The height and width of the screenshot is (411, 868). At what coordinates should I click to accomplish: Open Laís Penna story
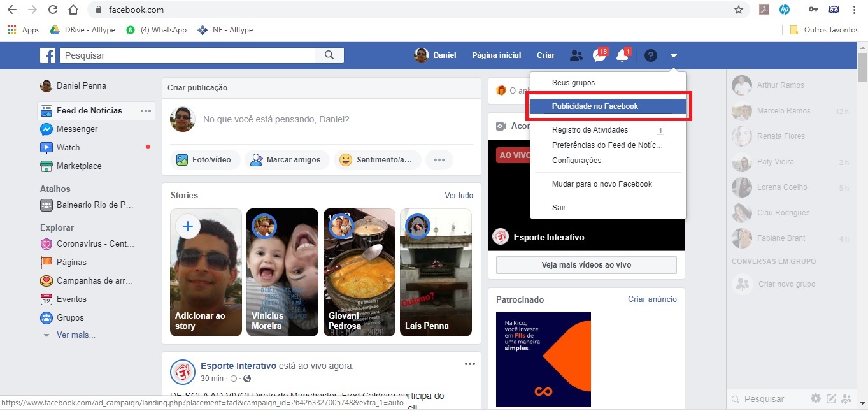click(x=436, y=272)
